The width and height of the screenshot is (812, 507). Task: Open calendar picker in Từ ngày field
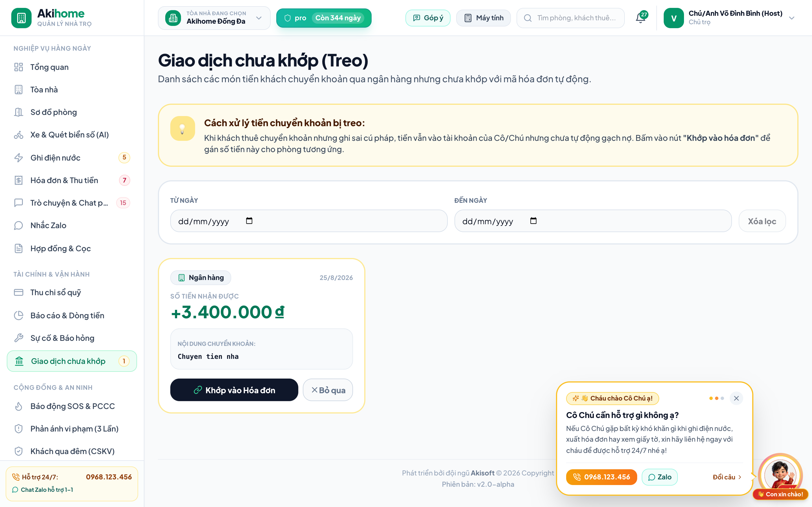click(249, 221)
